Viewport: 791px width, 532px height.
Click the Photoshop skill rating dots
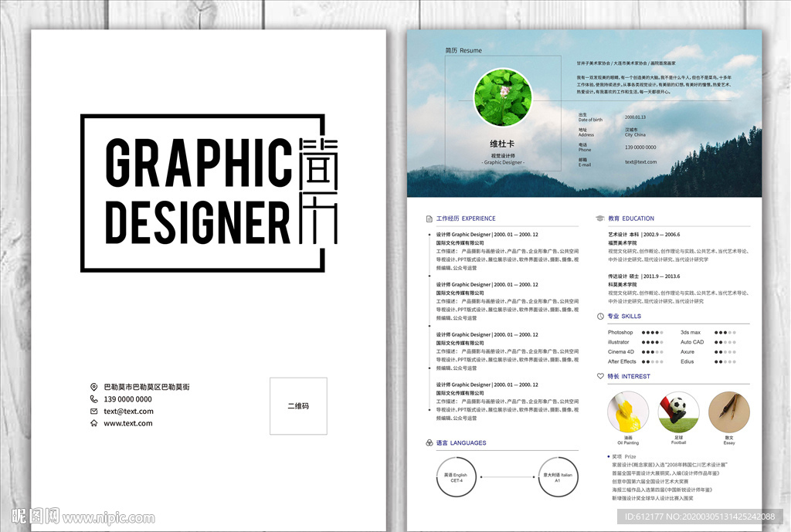(x=652, y=332)
